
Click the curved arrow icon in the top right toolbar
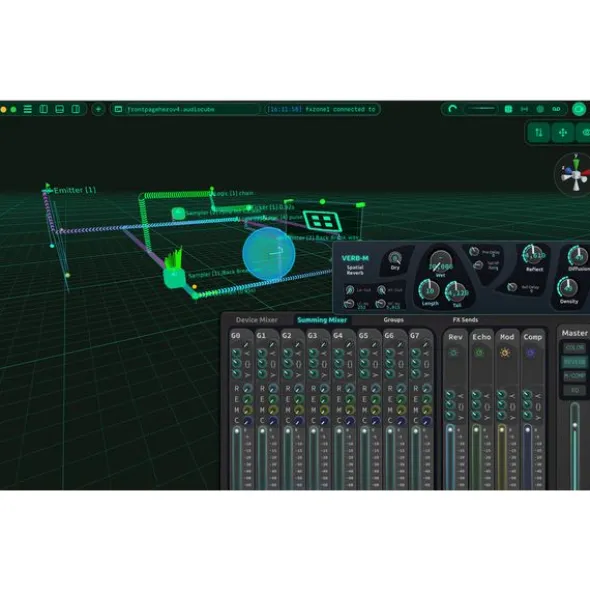(452, 109)
